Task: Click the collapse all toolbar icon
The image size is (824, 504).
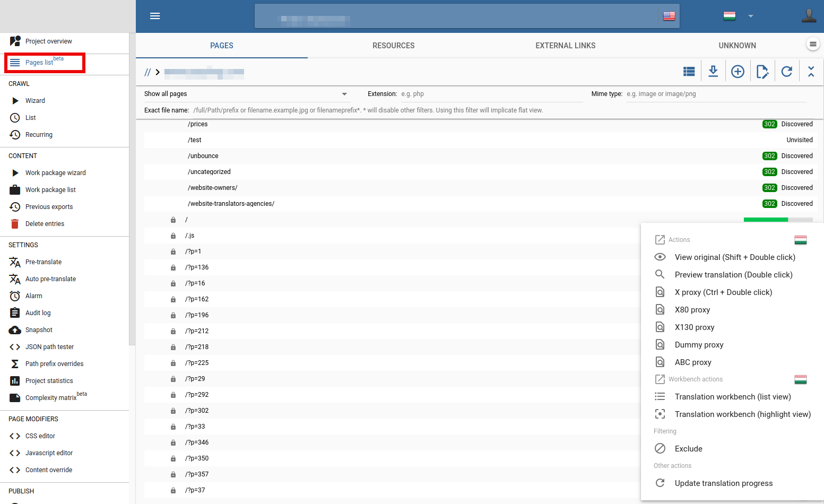Action: (x=811, y=72)
